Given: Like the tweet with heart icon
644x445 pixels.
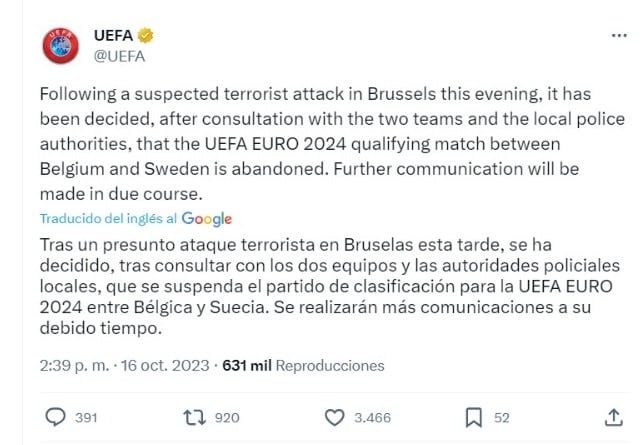Looking at the screenshot, I should (x=335, y=416).
